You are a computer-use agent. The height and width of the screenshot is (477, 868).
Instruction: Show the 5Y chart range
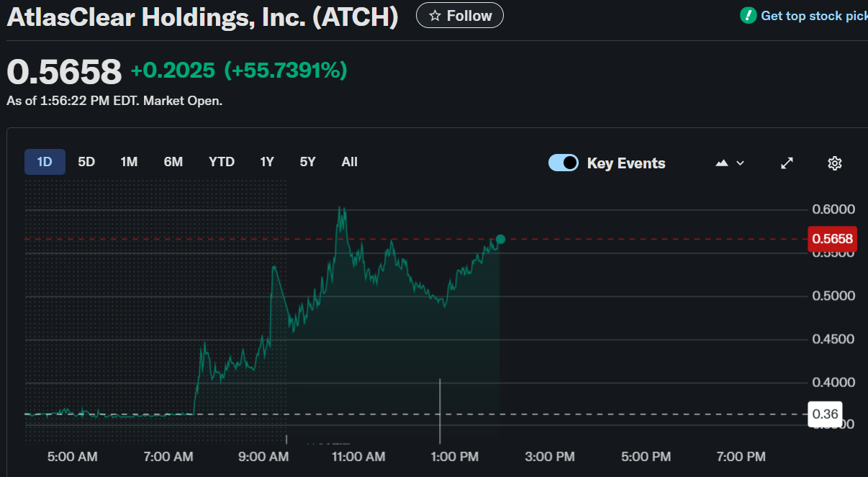click(x=308, y=162)
